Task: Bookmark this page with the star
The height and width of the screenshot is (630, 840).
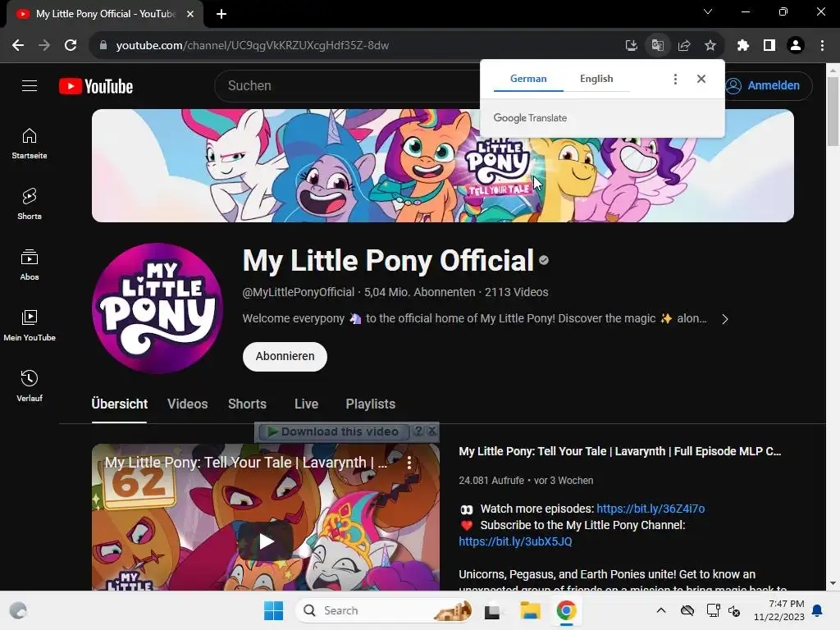Action: (x=710, y=46)
